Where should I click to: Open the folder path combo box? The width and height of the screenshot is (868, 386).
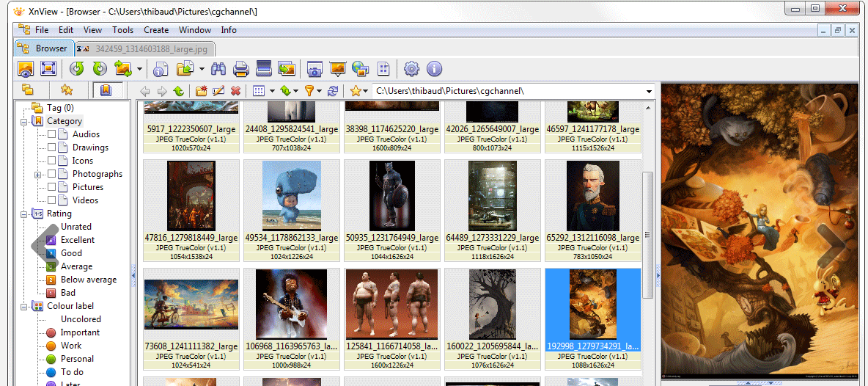[514, 91]
